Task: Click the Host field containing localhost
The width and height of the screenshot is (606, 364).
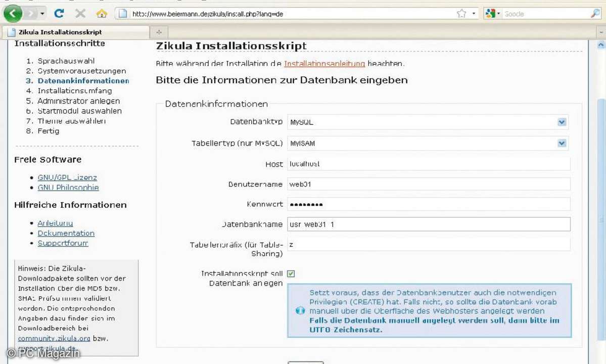Action: coord(429,164)
